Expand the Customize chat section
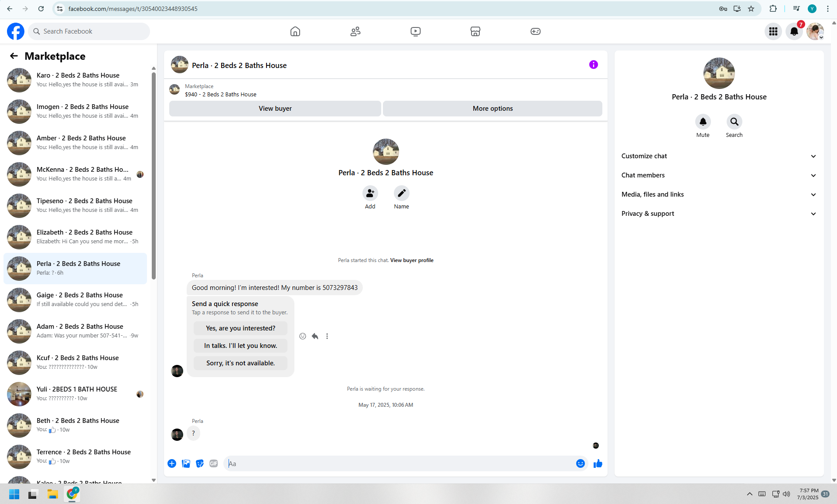This screenshot has width=837, height=504. 719,156
